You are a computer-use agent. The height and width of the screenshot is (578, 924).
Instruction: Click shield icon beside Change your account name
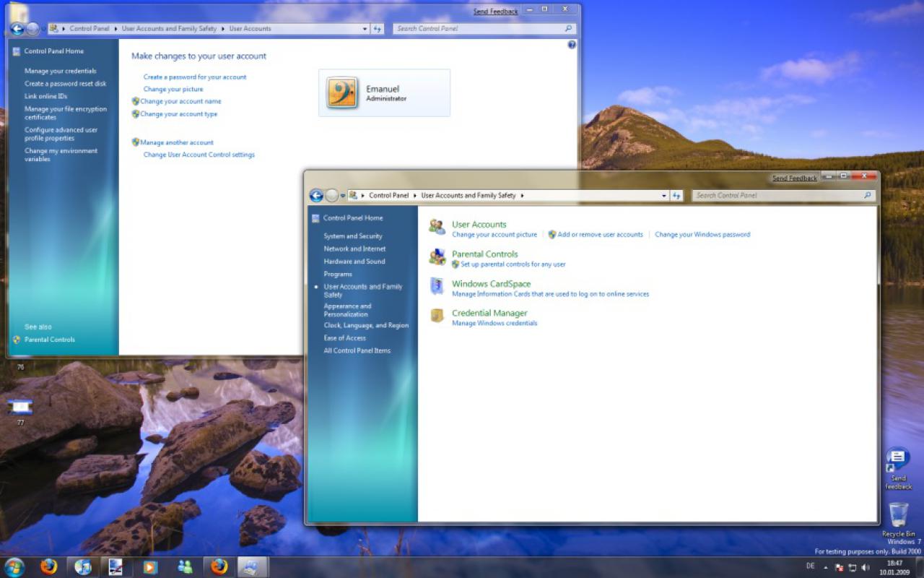point(135,102)
